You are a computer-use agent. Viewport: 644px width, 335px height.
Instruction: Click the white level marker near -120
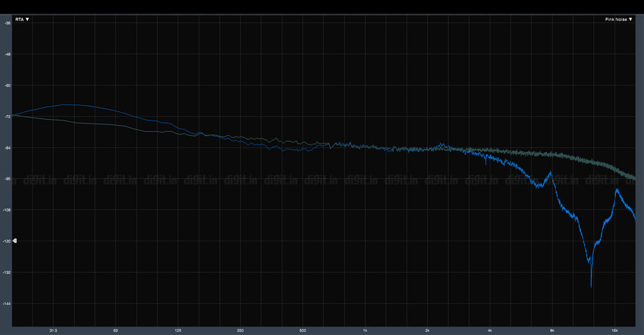[x=15, y=241]
